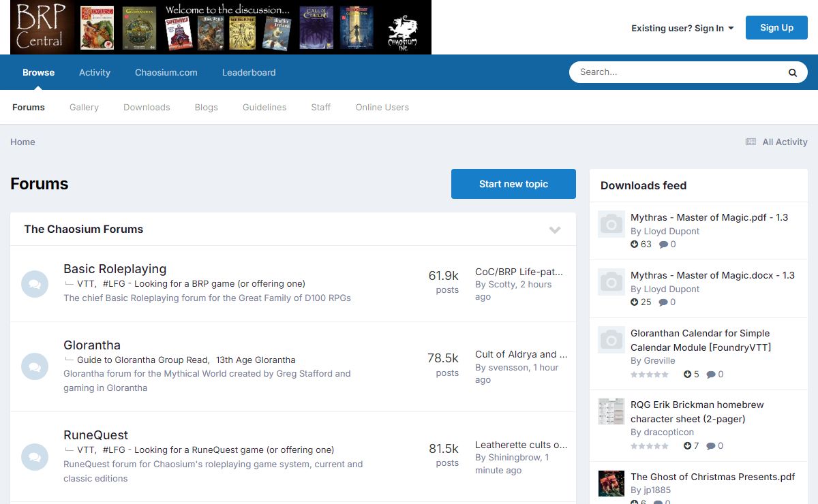This screenshot has width=818, height=504.
Task: Click download count icon for Master of Magic.pdf
Action: 635,244
